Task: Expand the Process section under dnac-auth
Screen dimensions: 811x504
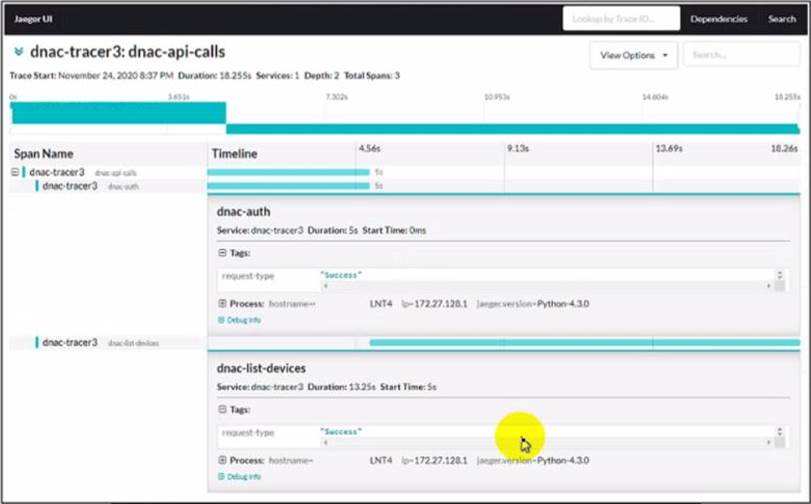Action: tap(223, 303)
